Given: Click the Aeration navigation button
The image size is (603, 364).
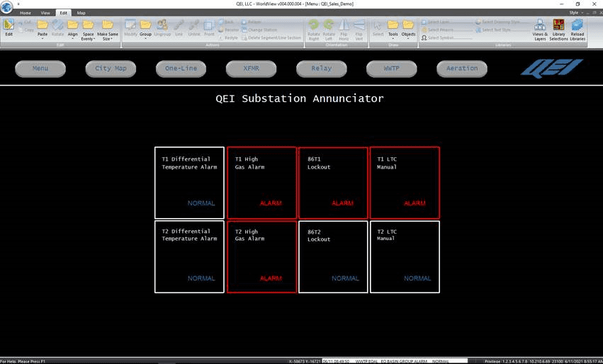Looking at the screenshot, I should (462, 69).
